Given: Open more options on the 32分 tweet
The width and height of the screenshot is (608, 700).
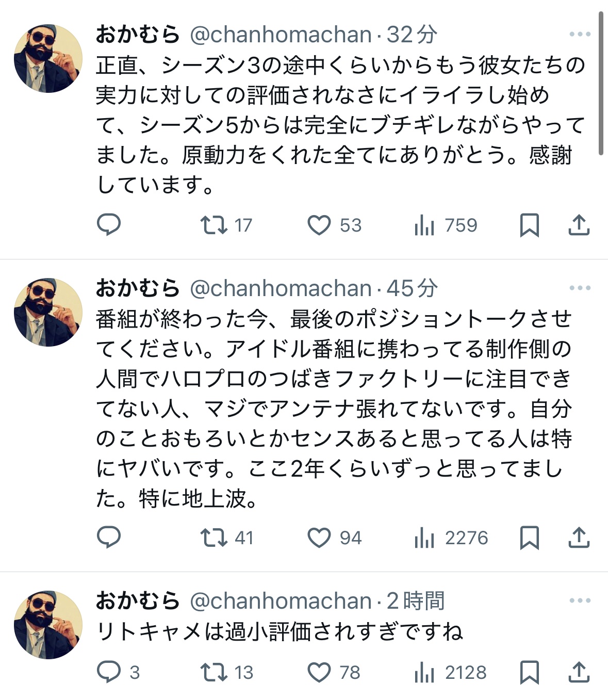Looking at the screenshot, I should [x=580, y=34].
